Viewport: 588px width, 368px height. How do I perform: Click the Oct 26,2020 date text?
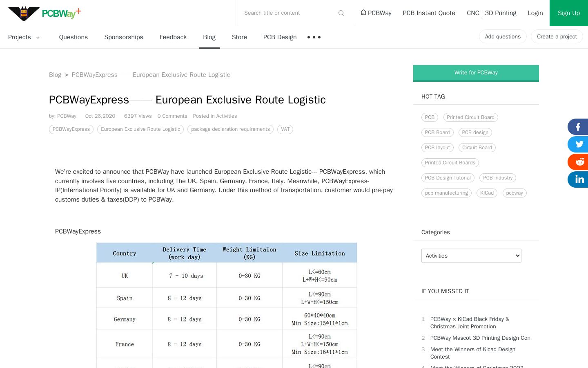(100, 116)
